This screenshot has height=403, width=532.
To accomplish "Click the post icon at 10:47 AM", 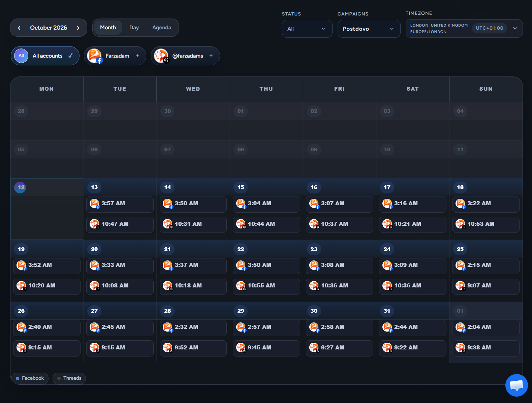I will 94,224.
